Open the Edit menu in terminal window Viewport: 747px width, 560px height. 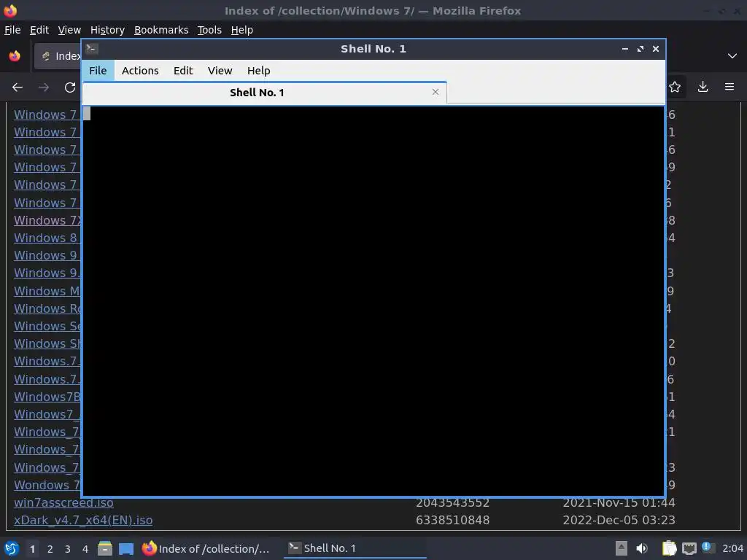click(x=183, y=71)
